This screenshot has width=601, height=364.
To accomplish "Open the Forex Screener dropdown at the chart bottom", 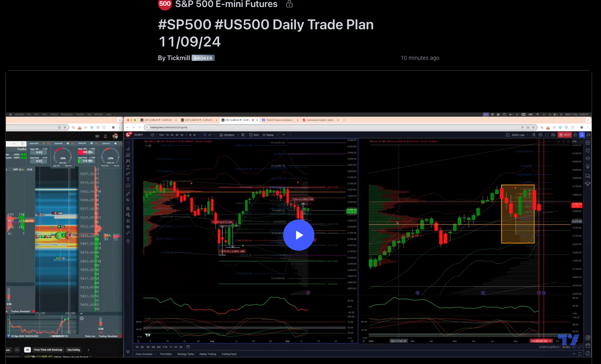I will tap(145, 354).
